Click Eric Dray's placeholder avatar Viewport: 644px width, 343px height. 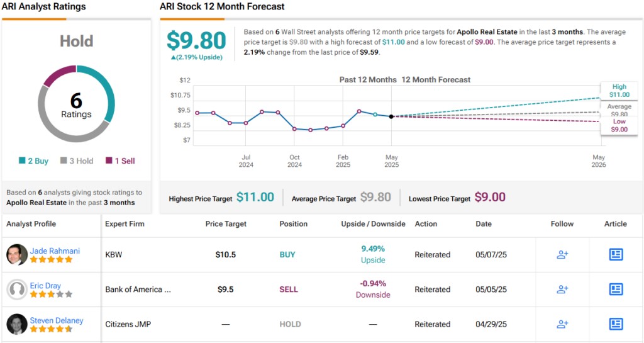pos(17,290)
